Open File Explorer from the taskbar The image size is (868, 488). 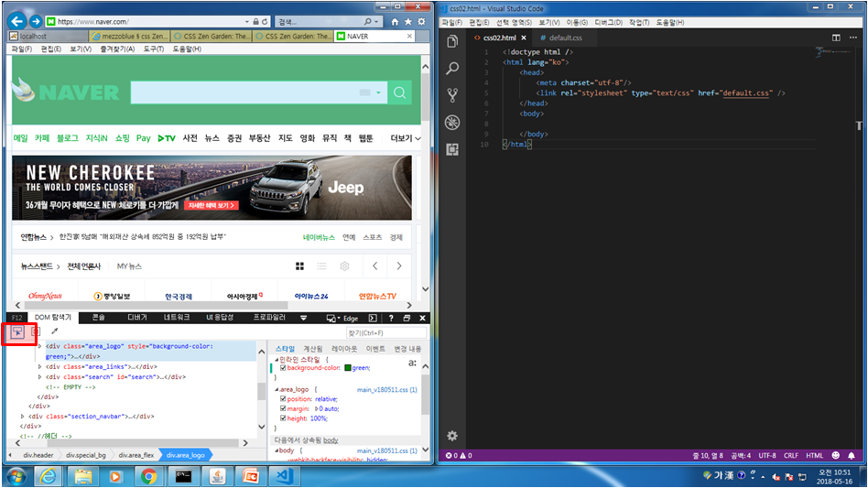[83, 476]
